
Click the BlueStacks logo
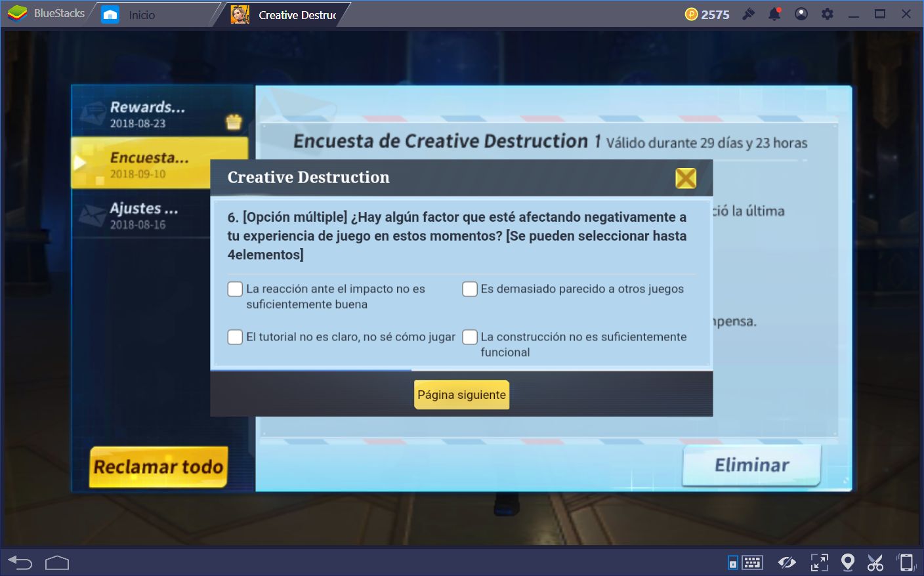click(x=17, y=13)
